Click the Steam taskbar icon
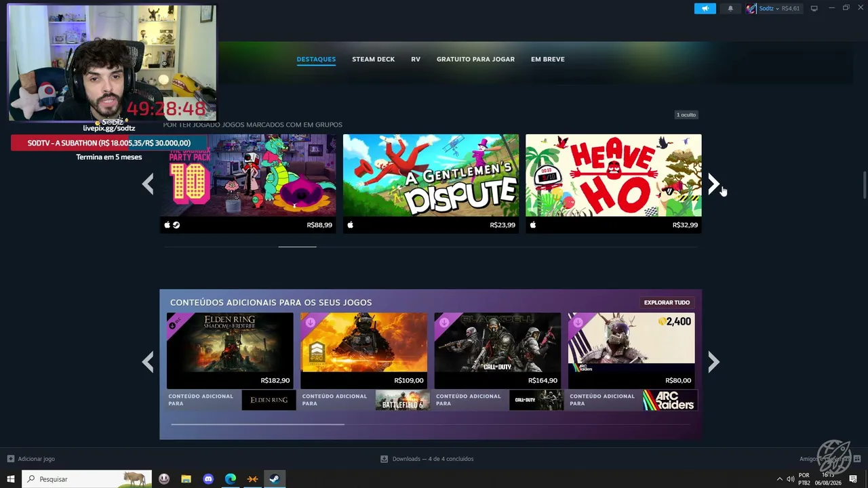 point(275,479)
